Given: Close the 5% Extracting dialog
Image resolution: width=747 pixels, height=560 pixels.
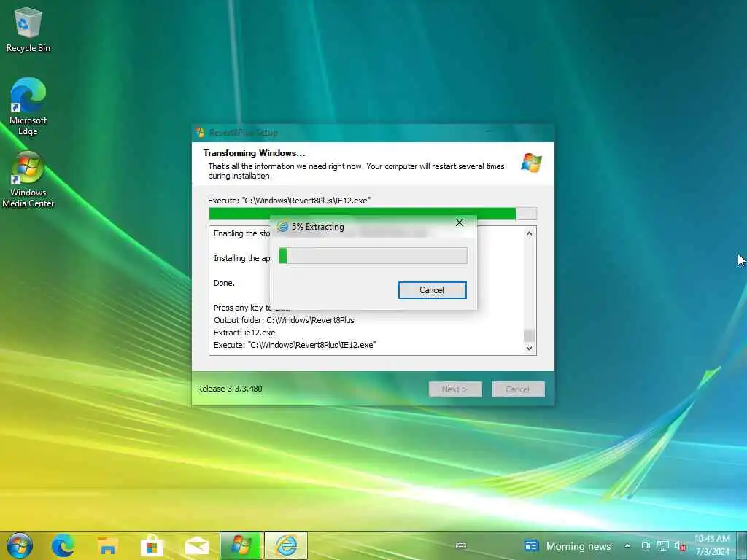Looking at the screenshot, I should pyautogui.click(x=460, y=222).
